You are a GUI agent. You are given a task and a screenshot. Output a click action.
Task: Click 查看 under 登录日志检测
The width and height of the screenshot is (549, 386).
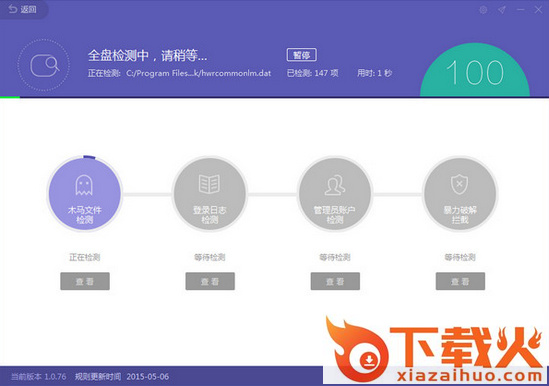click(210, 281)
